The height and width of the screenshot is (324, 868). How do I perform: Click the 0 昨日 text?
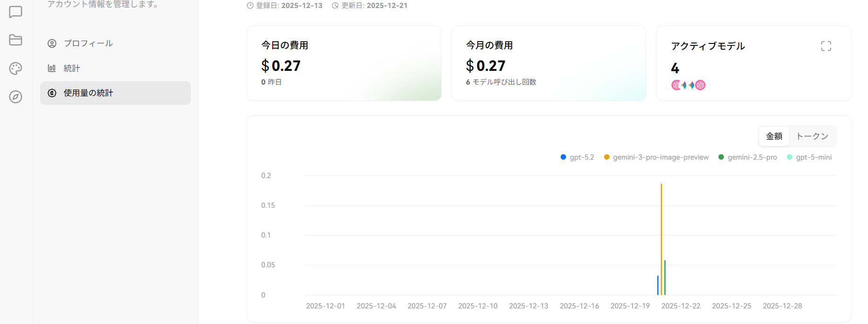click(271, 82)
